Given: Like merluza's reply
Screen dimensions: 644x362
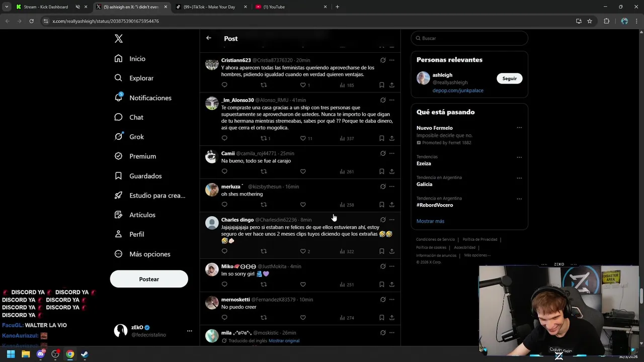Looking at the screenshot, I should (303, 205).
